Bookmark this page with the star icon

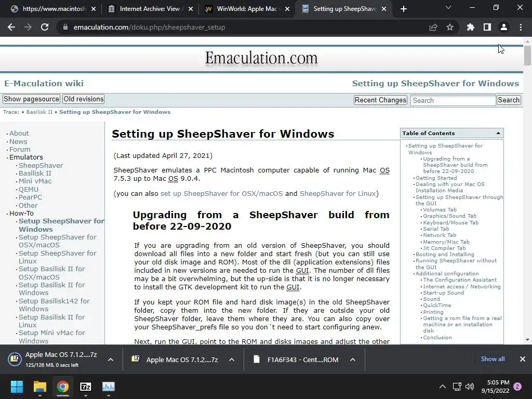450,27
